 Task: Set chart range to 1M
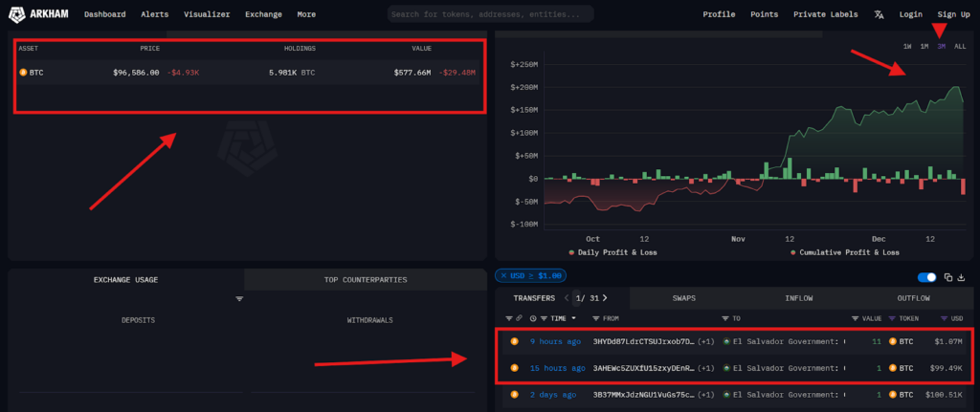(924, 47)
